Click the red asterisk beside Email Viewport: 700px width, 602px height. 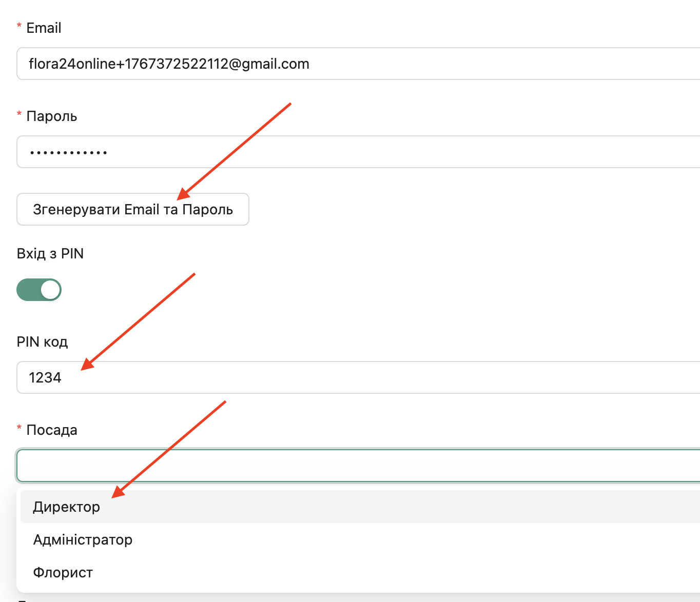[x=20, y=26]
